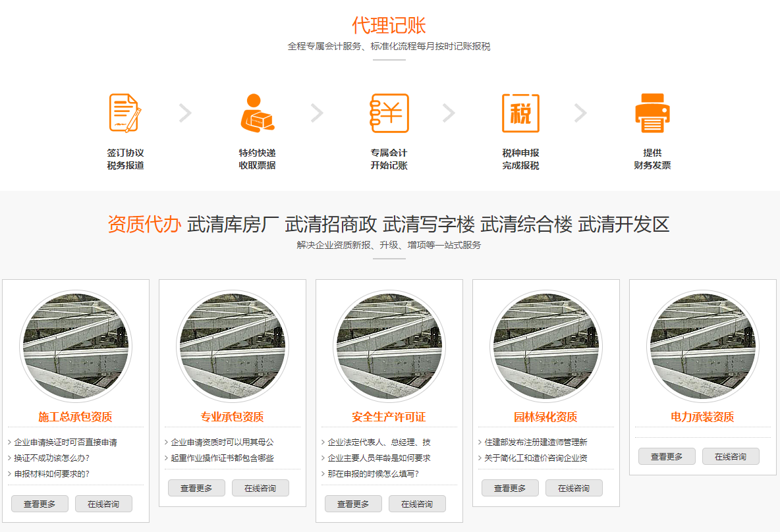
Task: Click the 特约快递 courier icon
Action: click(x=257, y=113)
